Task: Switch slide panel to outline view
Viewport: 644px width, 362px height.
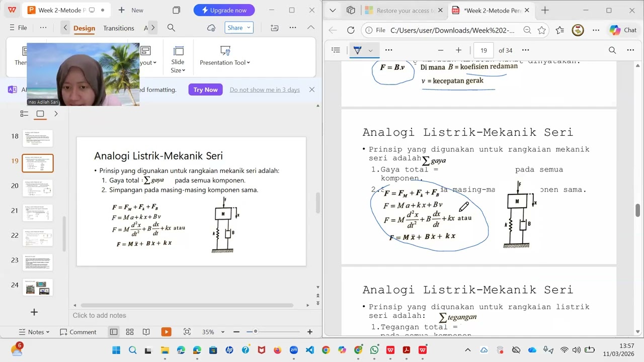Action: pos(24,114)
